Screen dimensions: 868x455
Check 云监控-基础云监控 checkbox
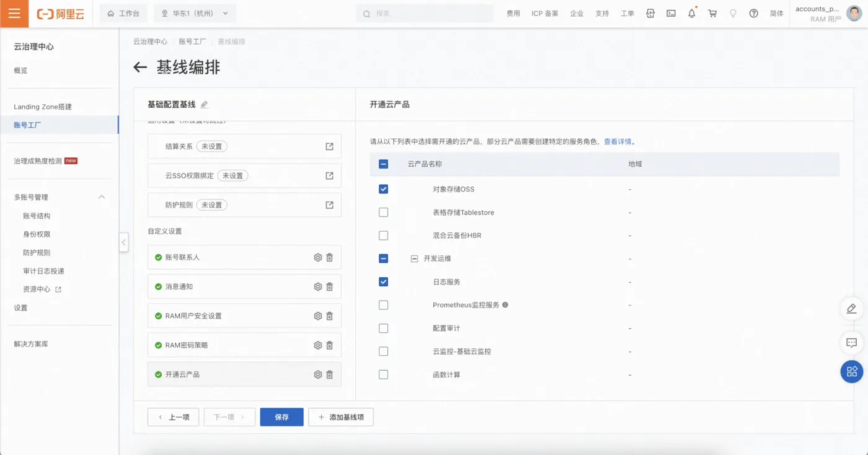tap(383, 351)
